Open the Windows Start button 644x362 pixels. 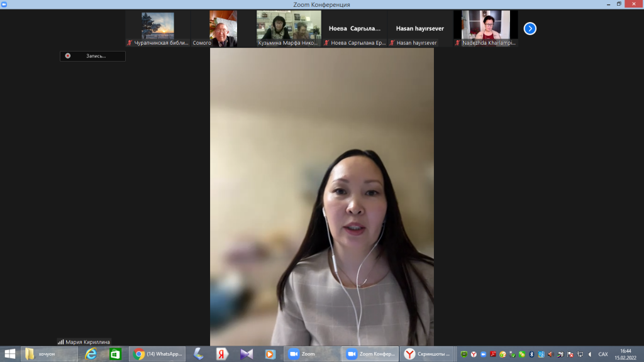9,354
